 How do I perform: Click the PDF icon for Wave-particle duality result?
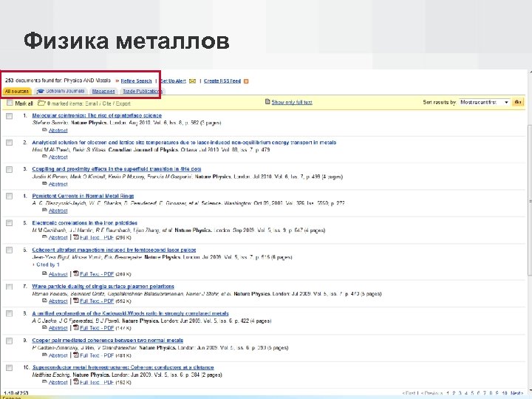click(x=76, y=301)
